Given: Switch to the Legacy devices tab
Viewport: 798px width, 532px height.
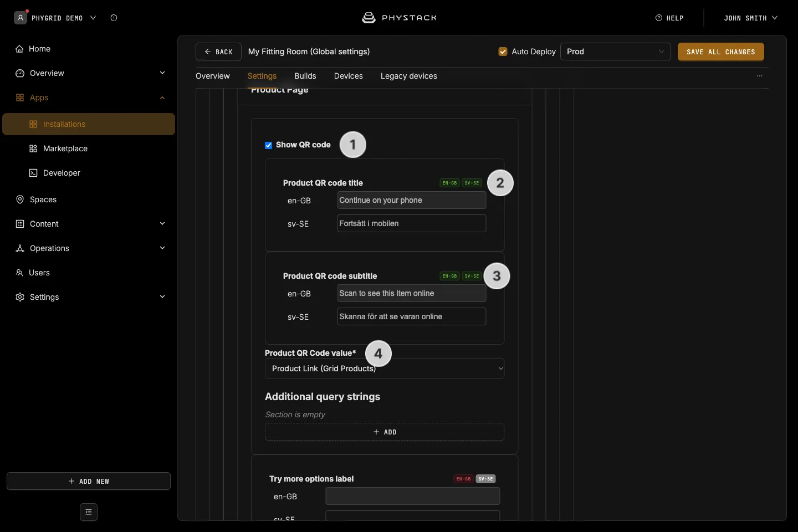Looking at the screenshot, I should pyautogui.click(x=409, y=76).
